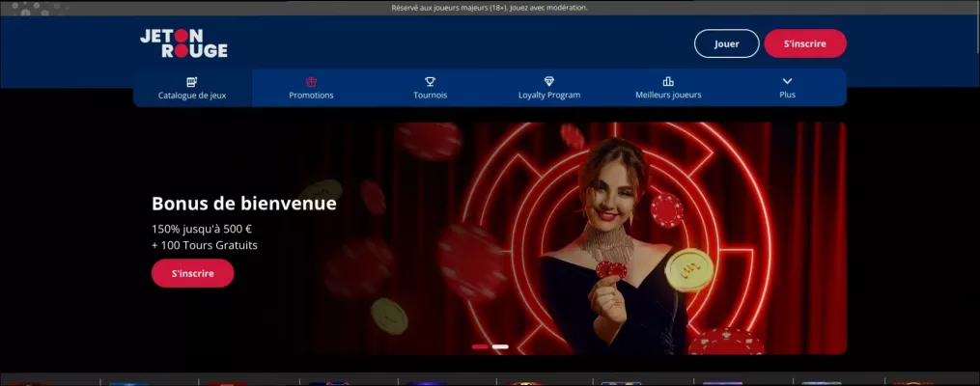Image resolution: width=980 pixels, height=386 pixels.
Task: Open the Catalogue de jeux tab
Action: coord(192,88)
